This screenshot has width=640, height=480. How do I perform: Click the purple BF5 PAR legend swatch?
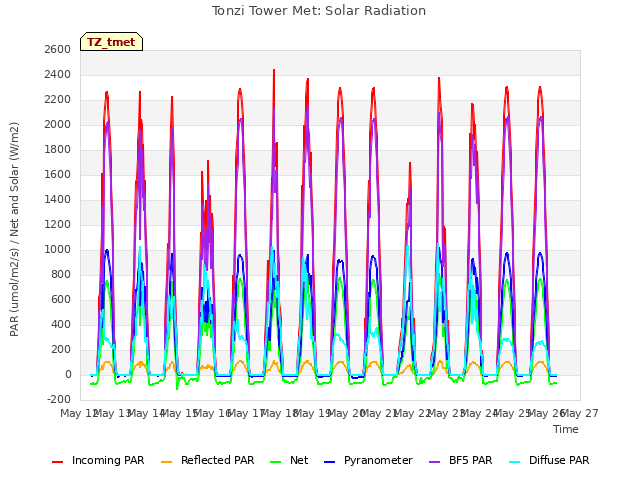(435, 462)
